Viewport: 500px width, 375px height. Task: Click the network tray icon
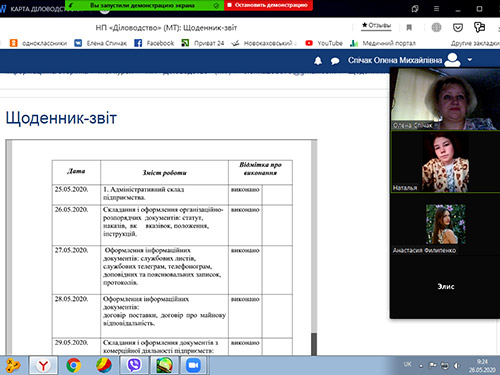pyautogui.click(x=445, y=366)
